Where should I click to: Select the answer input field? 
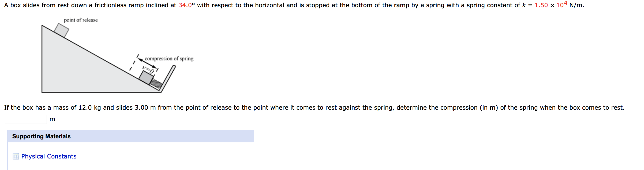click(x=25, y=119)
